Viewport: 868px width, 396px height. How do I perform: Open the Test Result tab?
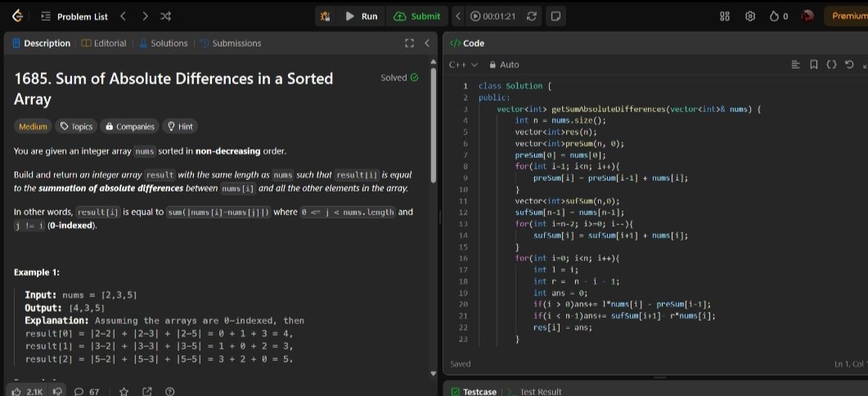coord(535,392)
